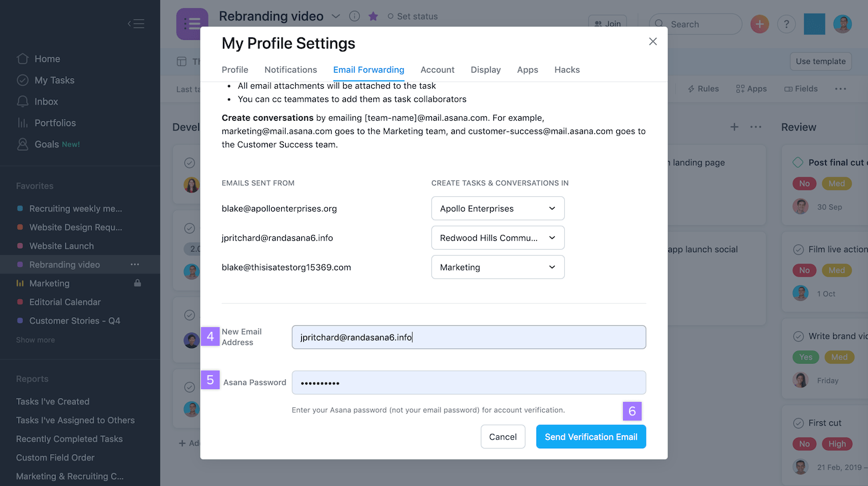Open Tasks I've Assigned to Others report

75,420
